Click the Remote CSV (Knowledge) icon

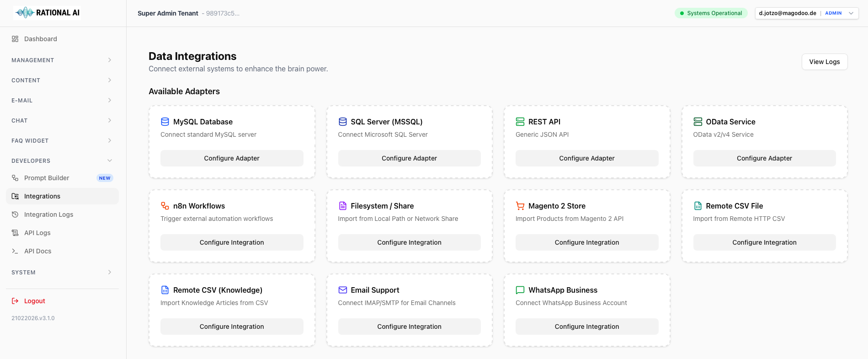coord(165,290)
